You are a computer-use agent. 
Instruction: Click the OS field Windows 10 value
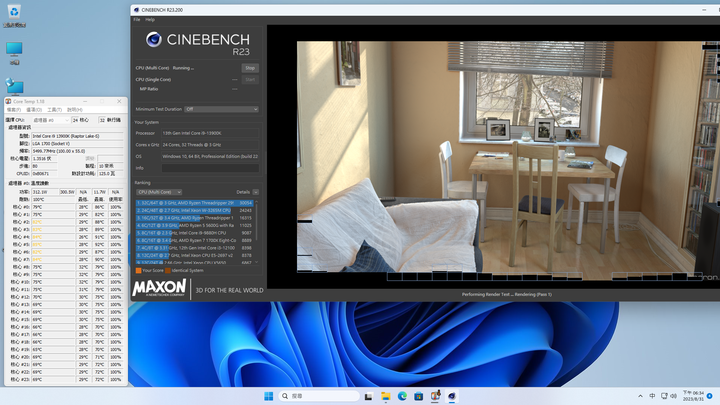tap(210, 157)
